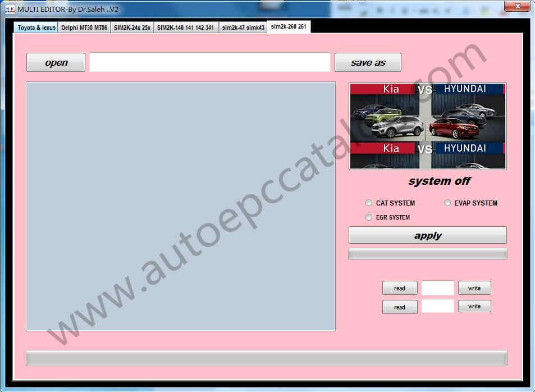The width and height of the screenshot is (535, 392).
Task: Enable the EGR SYSTEM radio button
Action: [369, 217]
